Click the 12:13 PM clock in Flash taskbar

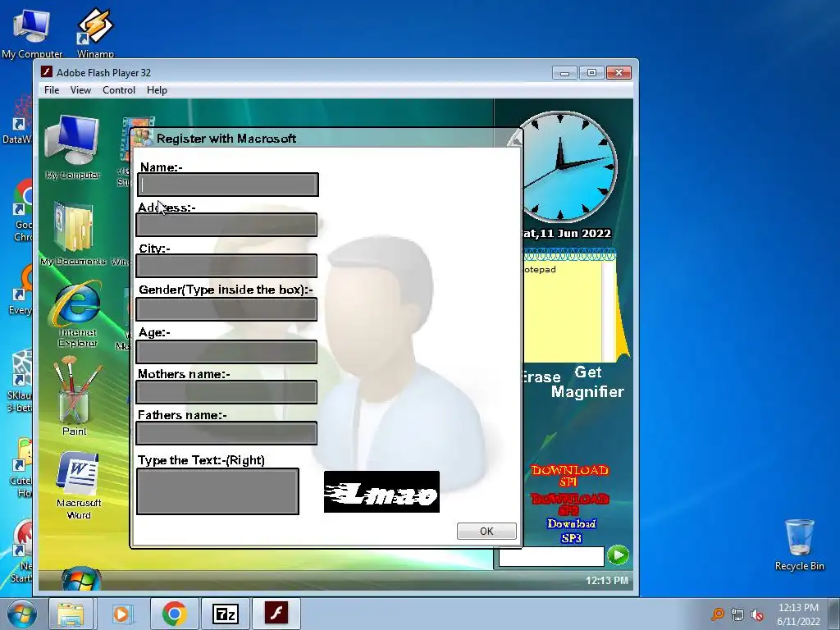[606, 580]
